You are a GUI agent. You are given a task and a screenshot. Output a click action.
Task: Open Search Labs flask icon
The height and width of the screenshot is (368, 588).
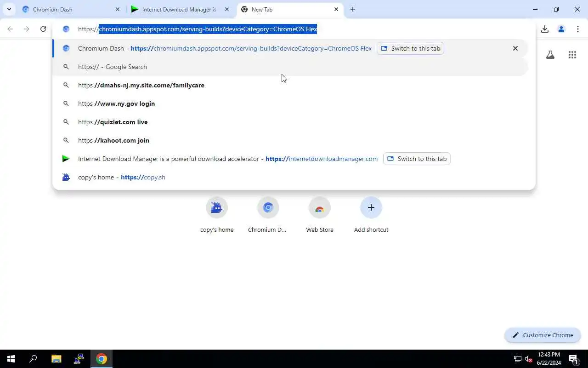click(x=550, y=55)
